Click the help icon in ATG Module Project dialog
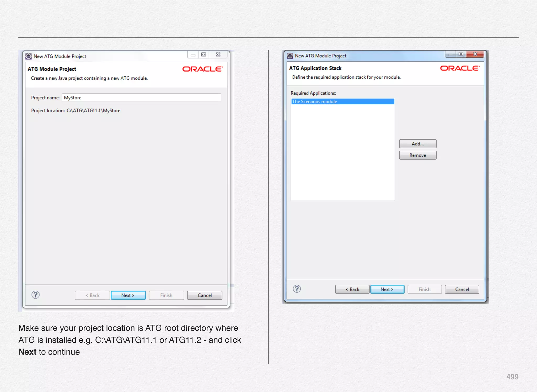This screenshot has width=537, height=392. point(36,295)
